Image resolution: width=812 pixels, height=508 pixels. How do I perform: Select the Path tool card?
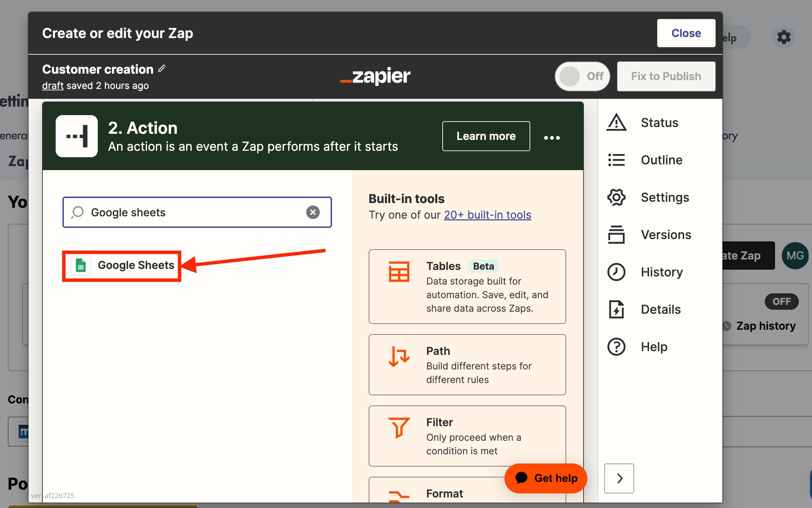(x=467, y=365)
